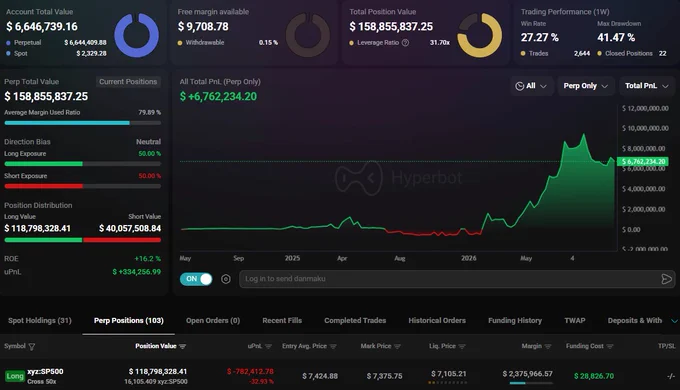680x390 pixels.
Task: Click the Trades count 2,644
Action: [x=582, y=53]
